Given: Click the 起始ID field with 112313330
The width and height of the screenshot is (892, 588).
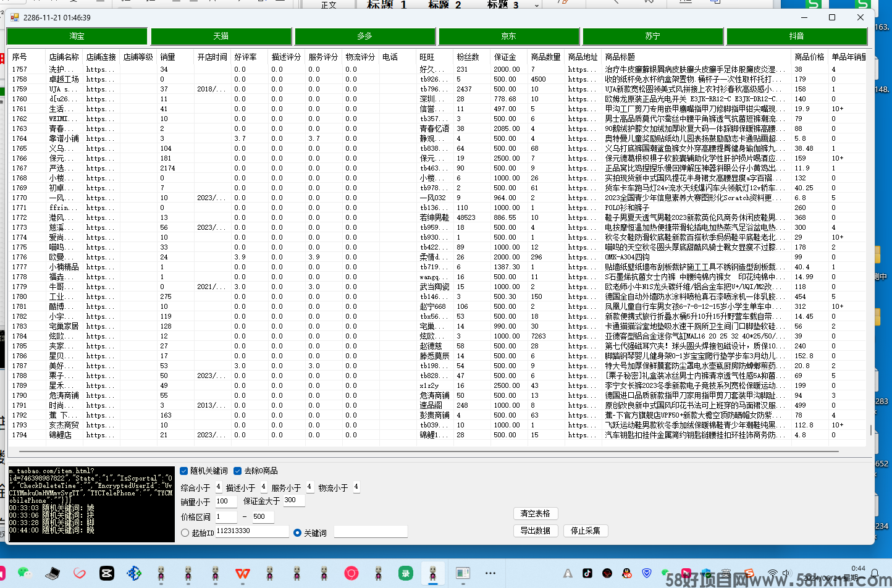Looking at the screenshot, I should (252, 531).
